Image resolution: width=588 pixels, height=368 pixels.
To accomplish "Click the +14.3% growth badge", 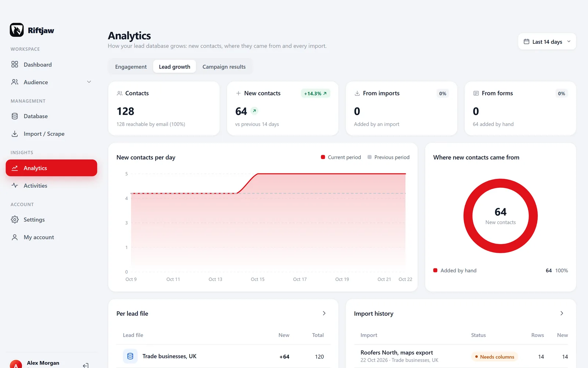I will click(315, 93).
